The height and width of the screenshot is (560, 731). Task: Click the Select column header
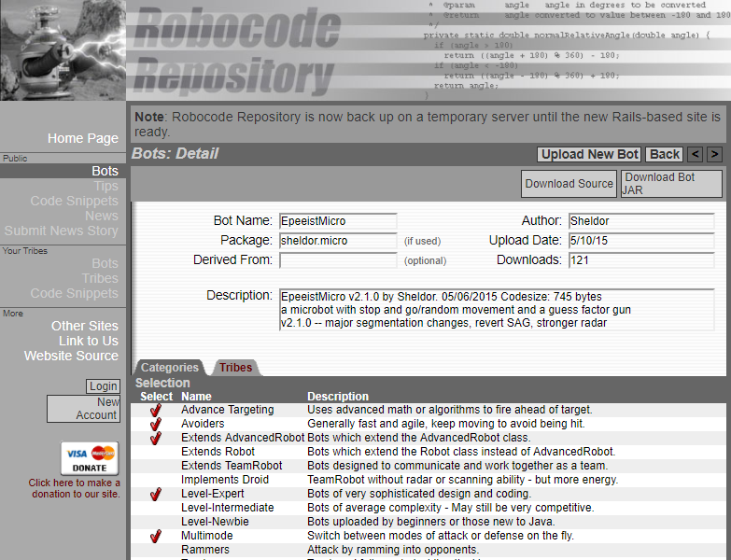click(156, 397)
